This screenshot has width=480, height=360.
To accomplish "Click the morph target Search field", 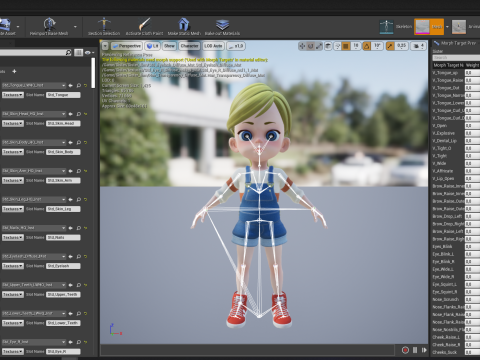I will point(456,58).
